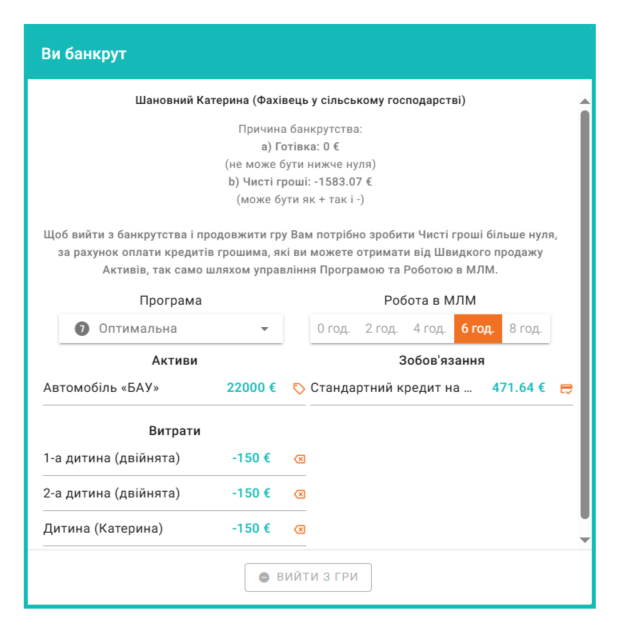Toggle the 6 год. MLM work option
623x639 pixels.
click(x=477, y=328)
